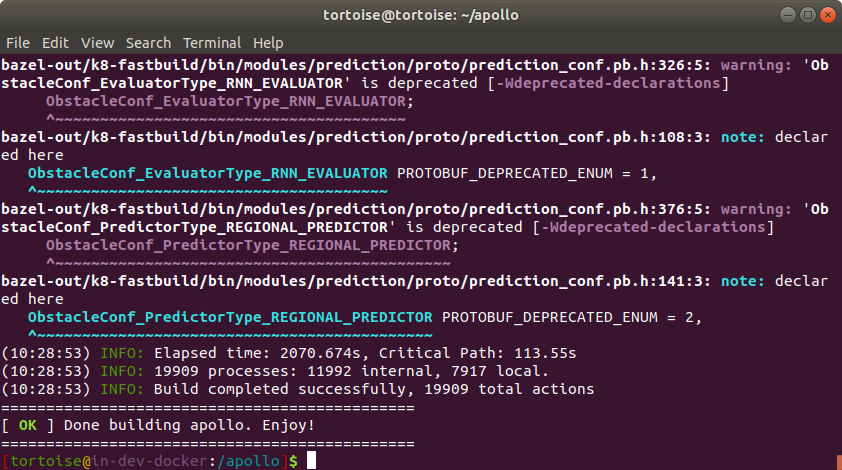This screenshot has width=842, height=470.
Task: Click the purple 'ObstacleConf_PredictorType_REGIONAL_PREDICTOR;' line
Action: pyautogui.click(x=252, y=245)
